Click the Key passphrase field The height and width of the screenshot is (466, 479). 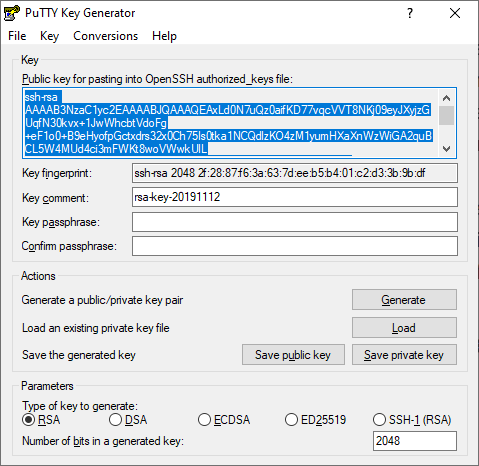(x=295, y=222)
